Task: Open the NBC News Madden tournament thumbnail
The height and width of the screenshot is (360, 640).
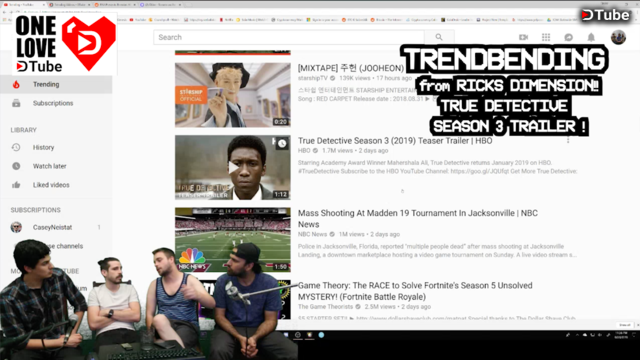Action: click(x=233, y=240)
